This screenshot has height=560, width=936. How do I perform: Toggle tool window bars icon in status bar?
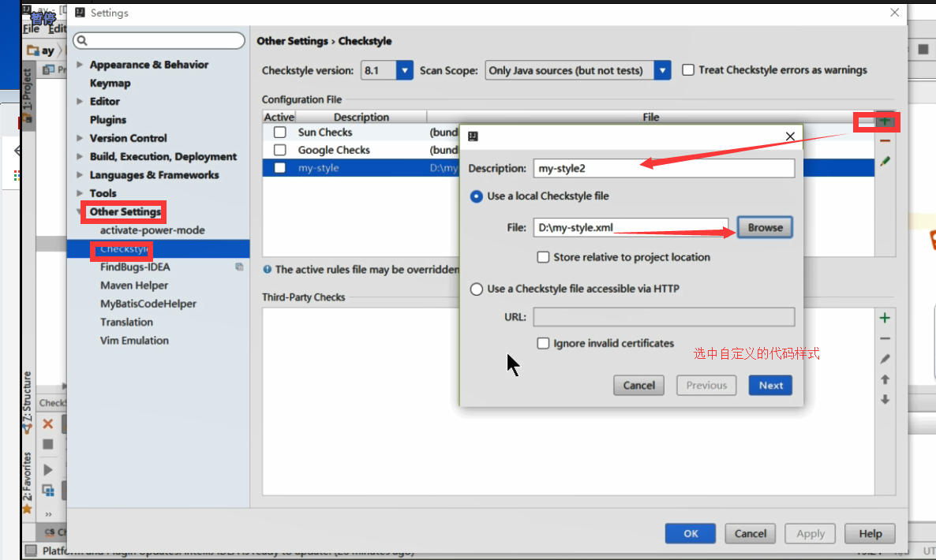tap(31, 550)
